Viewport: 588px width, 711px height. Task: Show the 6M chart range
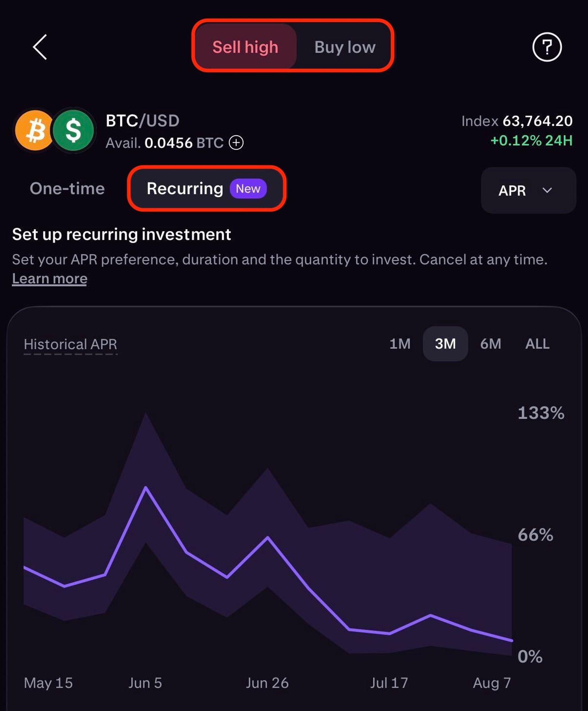pos(491,344)
